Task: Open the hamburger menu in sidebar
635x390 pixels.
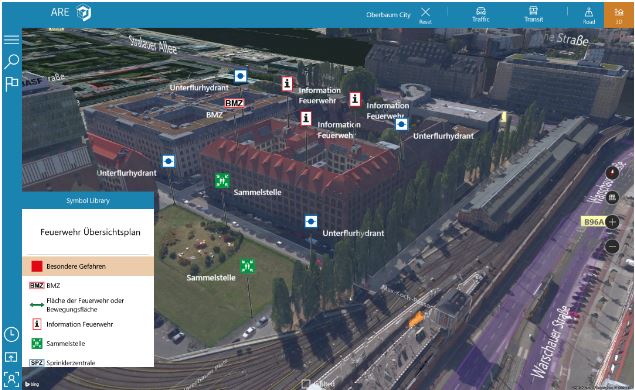Action: pyautogui.click(x=11, y=39)
